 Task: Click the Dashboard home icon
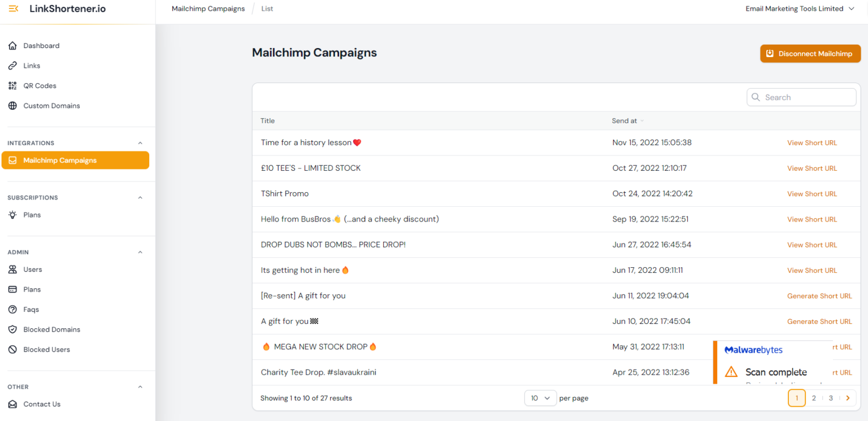(x=12, y=46)
